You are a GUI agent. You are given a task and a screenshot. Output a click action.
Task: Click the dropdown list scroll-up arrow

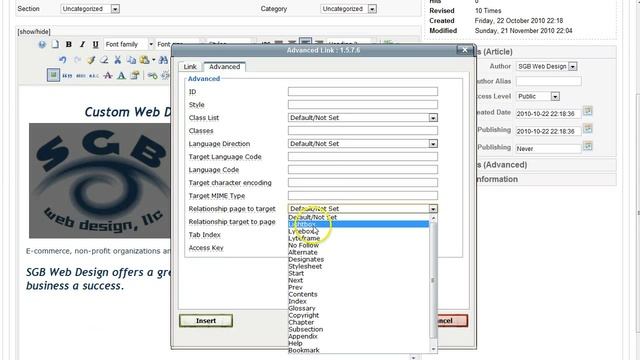pos(433,218)
